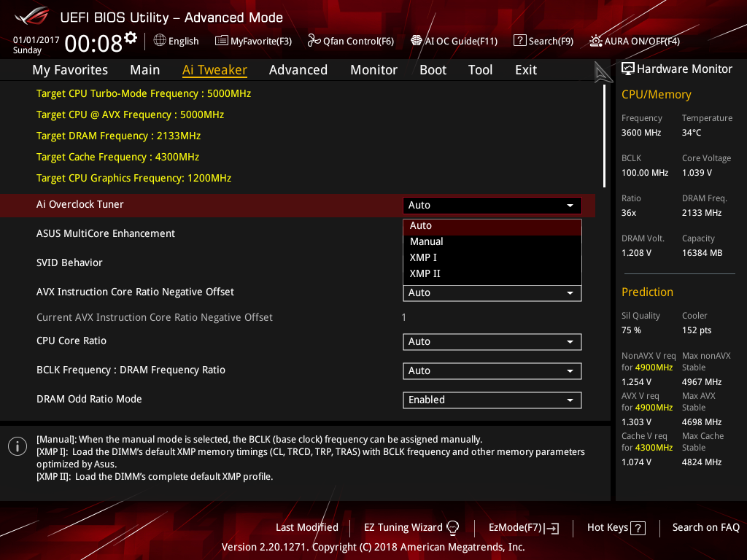This screenshot has width=747, height=560.
Task: Switch to EzMode(F7)
Action: pyautogui.click(x=524, y=528)
